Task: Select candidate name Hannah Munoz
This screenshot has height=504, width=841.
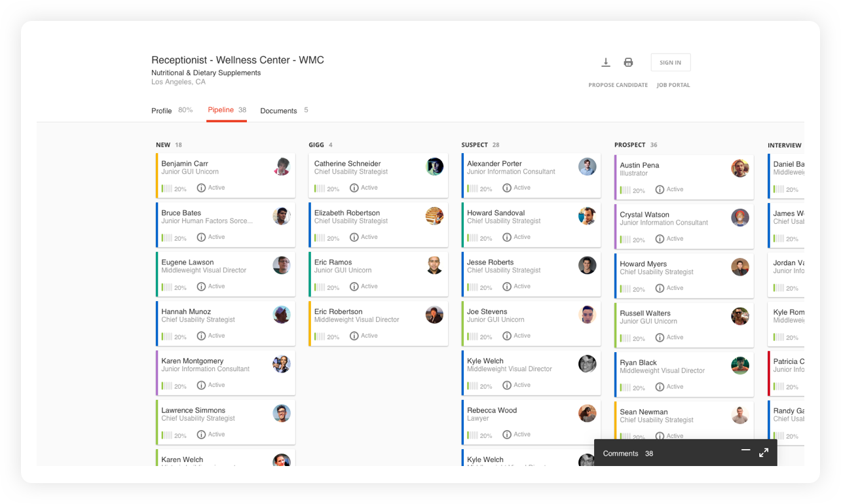Action: pyautogui.click(x=186, y=312)
